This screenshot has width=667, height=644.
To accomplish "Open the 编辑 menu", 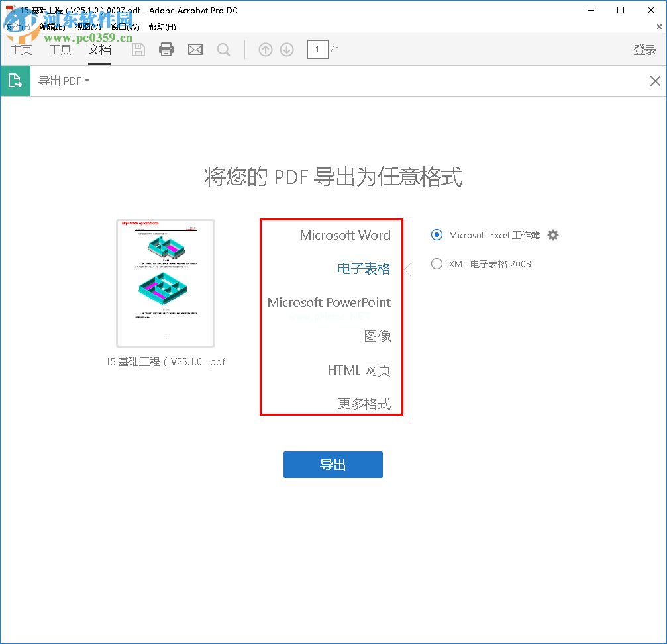I will tap(50, 28).
